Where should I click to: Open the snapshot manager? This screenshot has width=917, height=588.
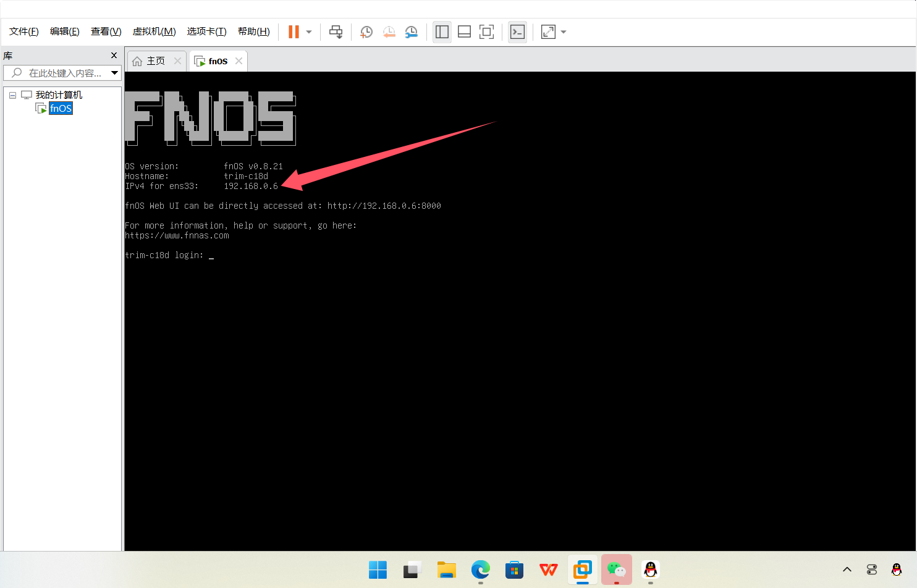tap(412, 32)
